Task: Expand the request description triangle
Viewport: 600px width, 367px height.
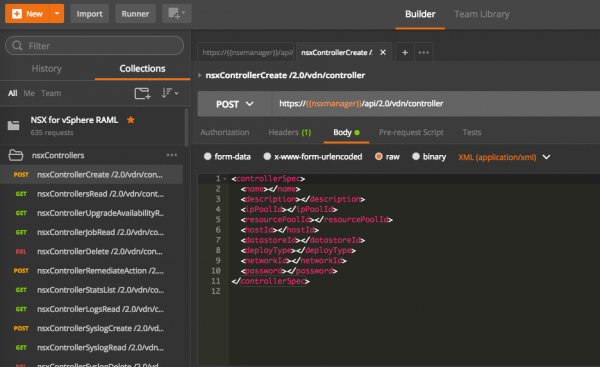Action: coord(200,75)
